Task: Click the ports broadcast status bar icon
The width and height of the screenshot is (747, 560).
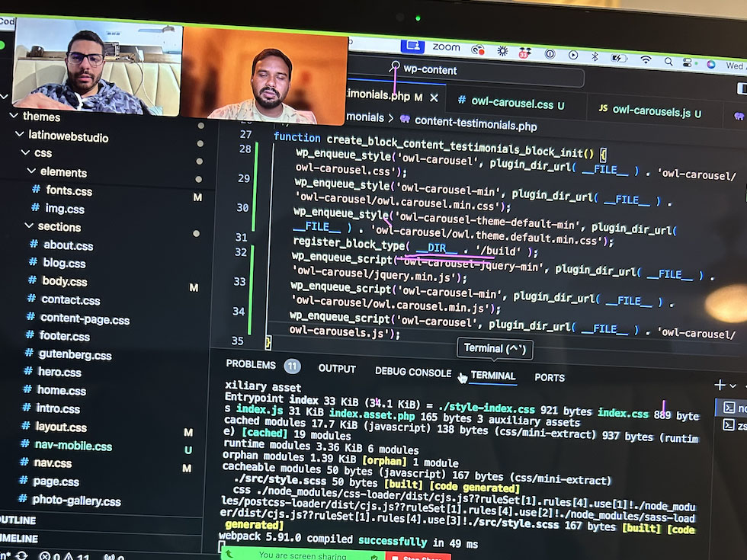Action: coord(114,557)
